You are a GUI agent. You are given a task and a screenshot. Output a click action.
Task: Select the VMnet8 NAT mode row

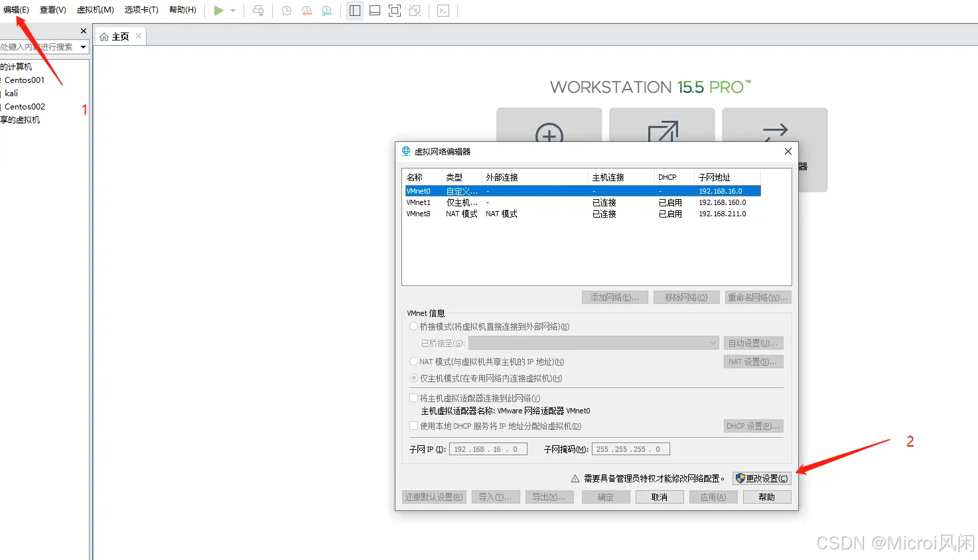click(x=583, y=214)
